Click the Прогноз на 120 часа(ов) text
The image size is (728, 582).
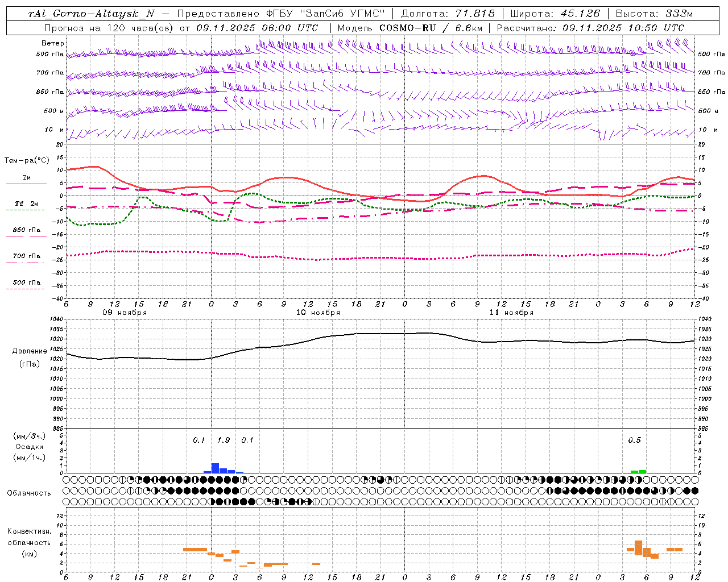point(109,28)
